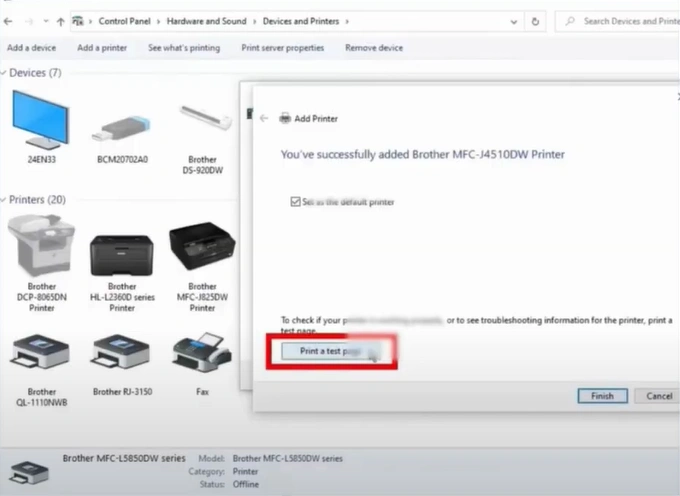Open the address bar history dropdown
The image size is (680, 496).
click(x=513, y=20)
